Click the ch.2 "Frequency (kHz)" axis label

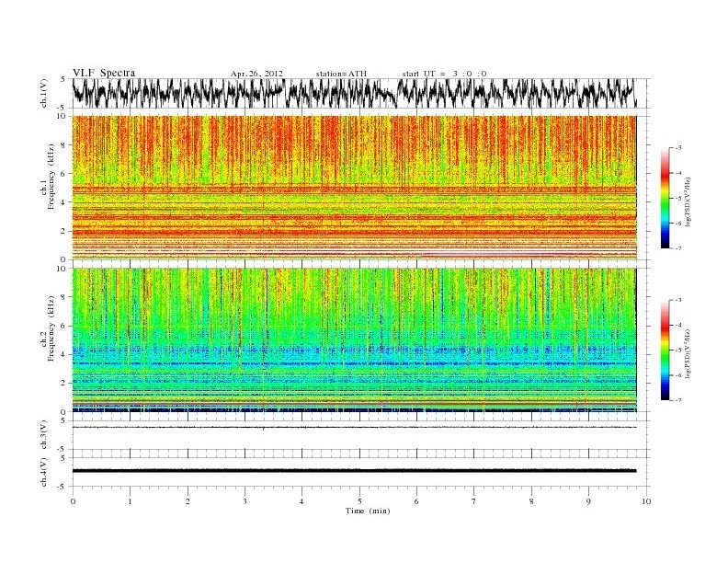point(51,329)
